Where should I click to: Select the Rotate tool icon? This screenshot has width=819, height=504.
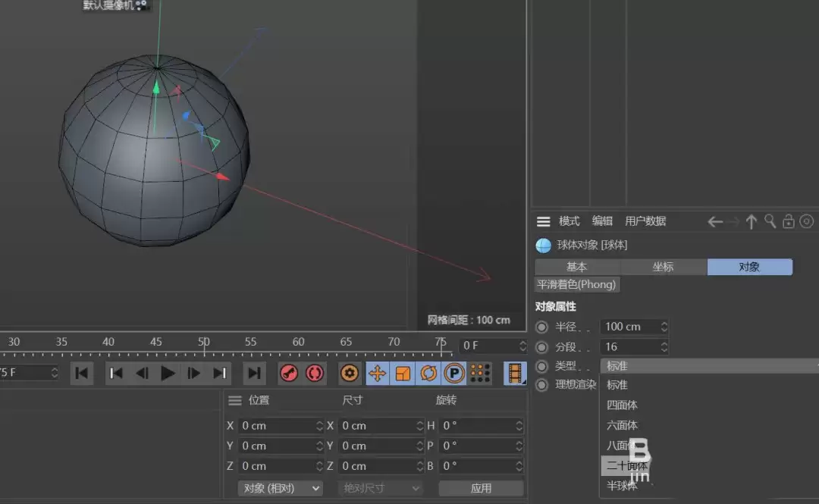429,372
